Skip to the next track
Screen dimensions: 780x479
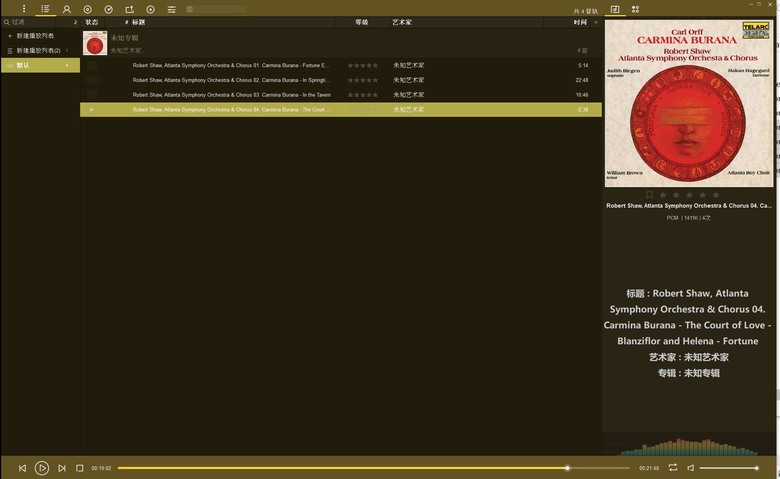[62, 468]
